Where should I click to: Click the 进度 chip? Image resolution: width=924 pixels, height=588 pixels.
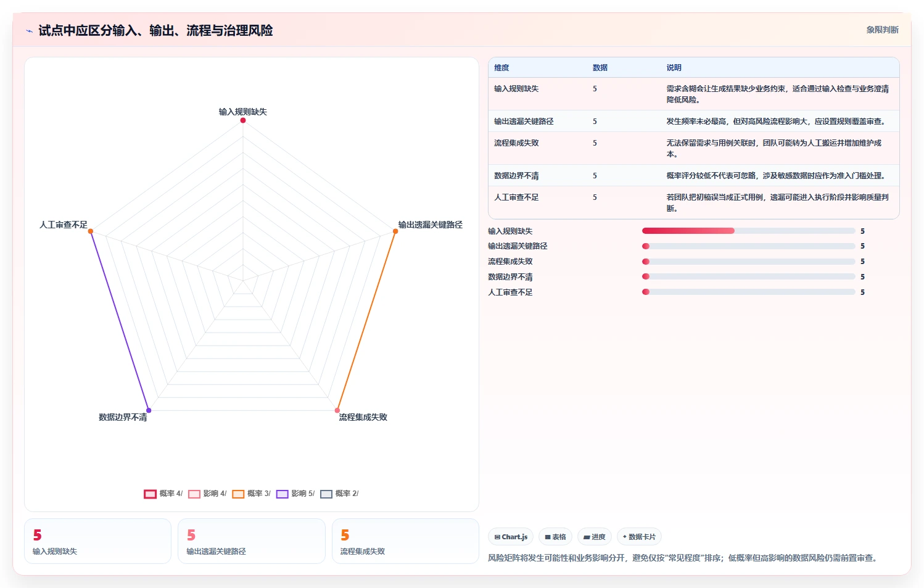(595, 537)
